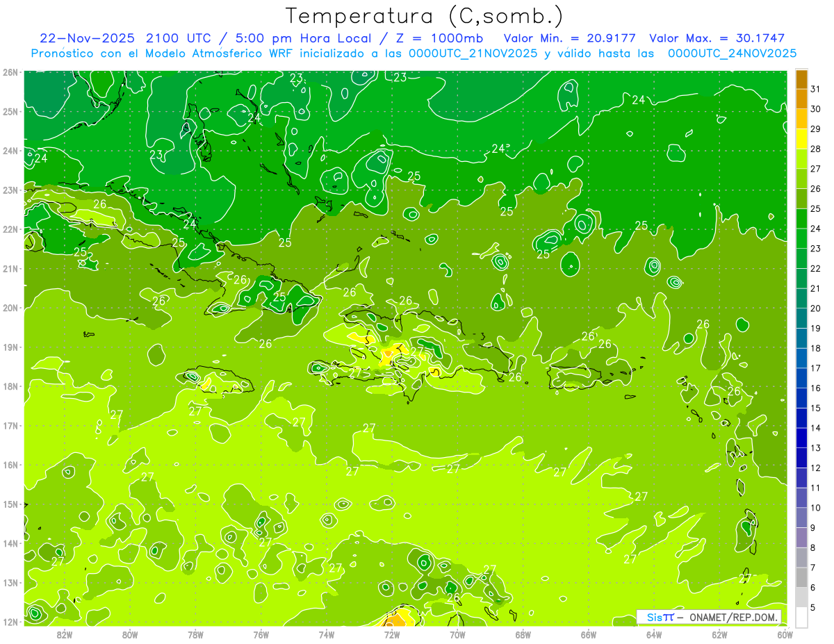Click the legend scale number 10
The width and height of the screenshot is (834, 644).
(x=816, y=508)
